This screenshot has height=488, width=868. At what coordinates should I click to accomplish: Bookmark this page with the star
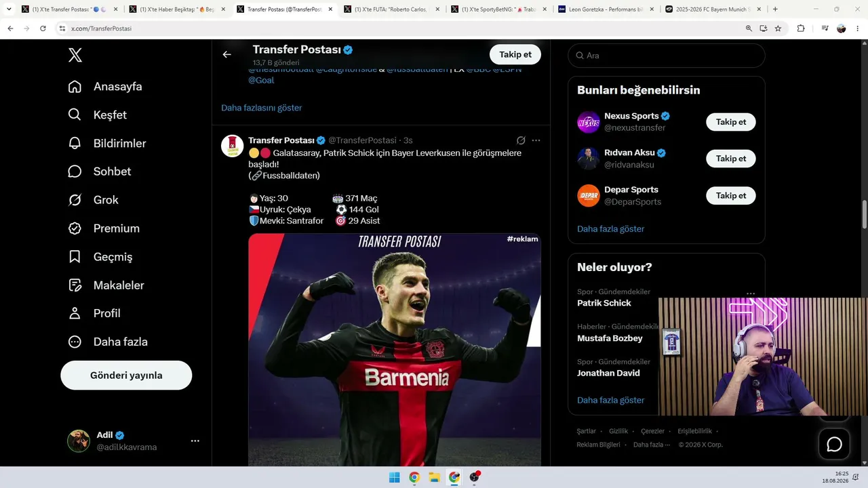point(778,28)
